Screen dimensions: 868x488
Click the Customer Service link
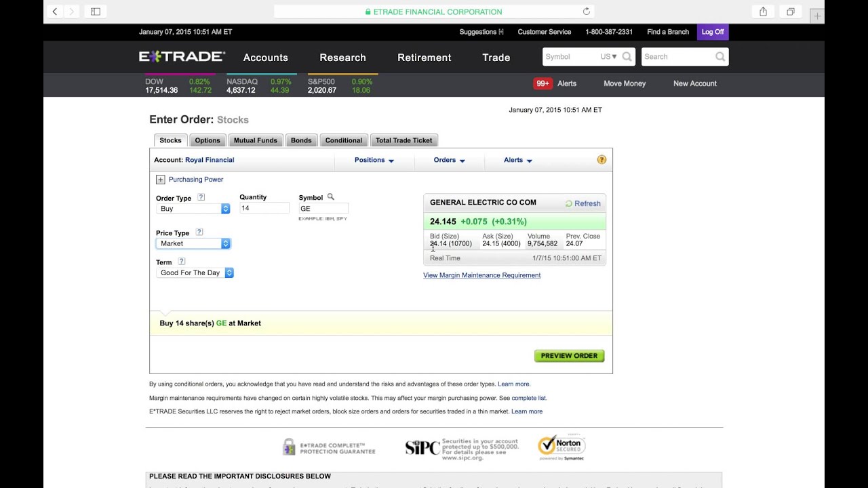[x=545, y=32]
